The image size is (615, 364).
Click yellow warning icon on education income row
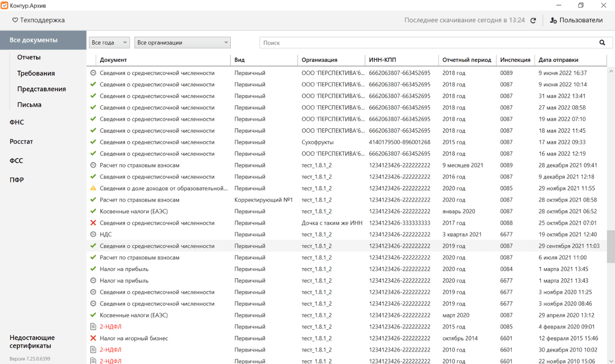point(93,188)
